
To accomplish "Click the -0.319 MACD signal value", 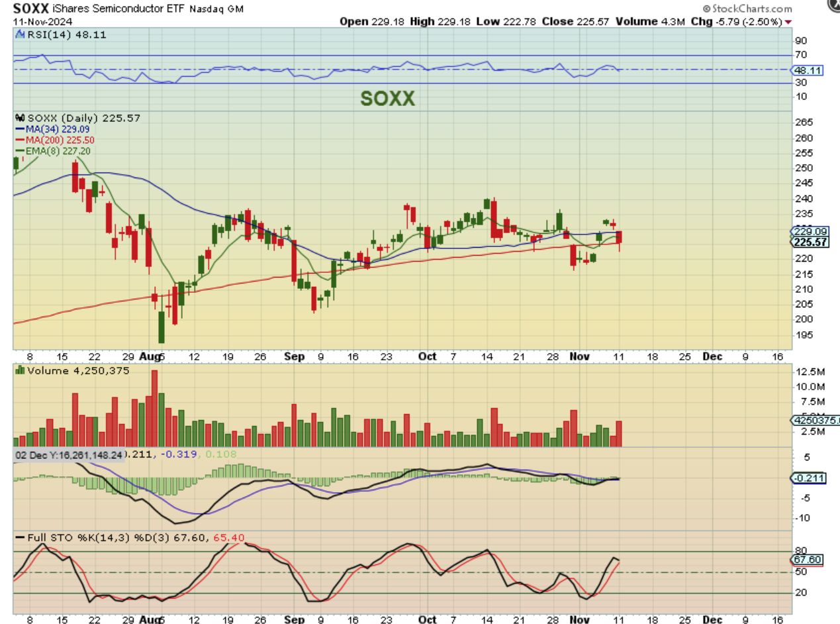I will coord(180,454).
